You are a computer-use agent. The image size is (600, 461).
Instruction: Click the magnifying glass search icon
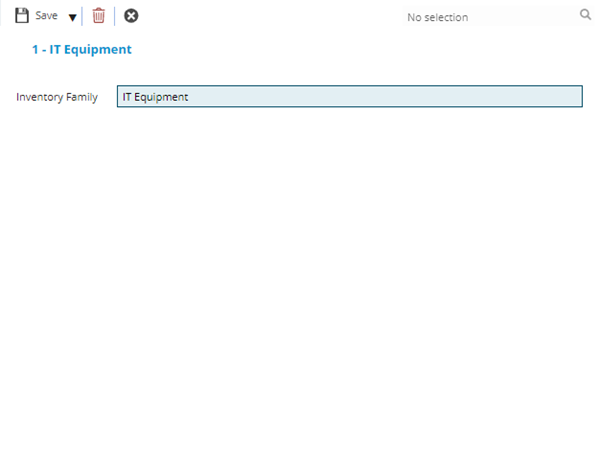point(585,16)
